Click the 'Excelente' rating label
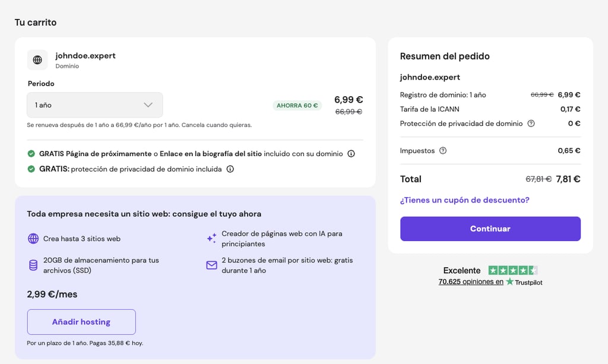The width and height of the screenshot is (608, 364). (x=462, y=270)
